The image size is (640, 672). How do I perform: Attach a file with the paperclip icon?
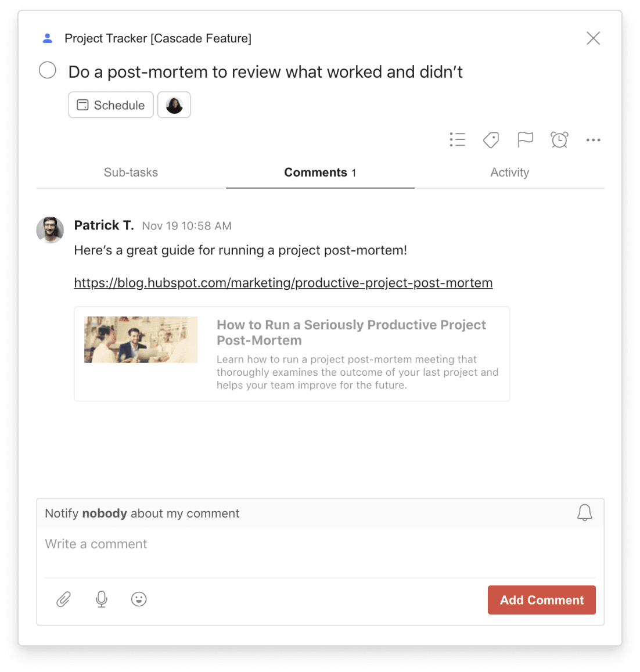click(x=63, y=599)
